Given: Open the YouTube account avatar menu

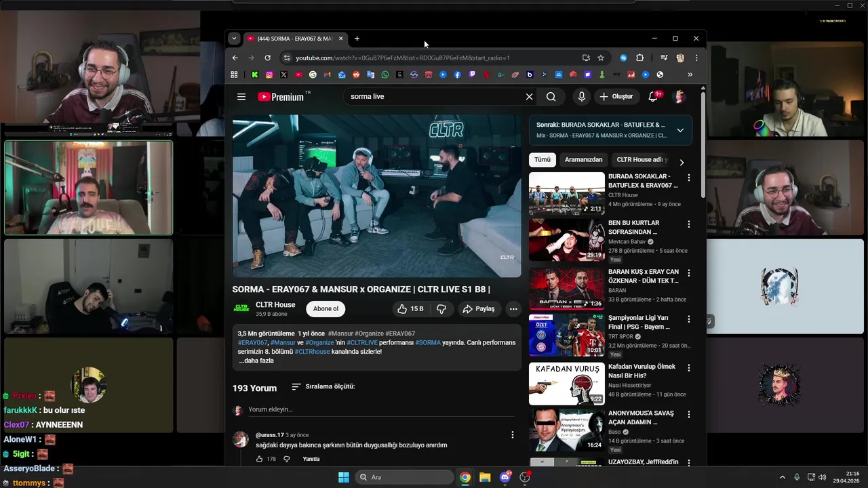Looking at the screenshot, I should [679, 97].
